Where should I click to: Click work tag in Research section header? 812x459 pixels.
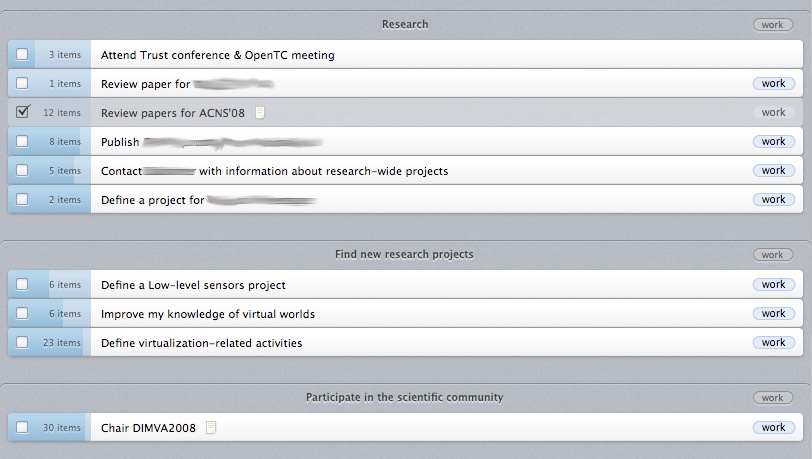[772, 24]
